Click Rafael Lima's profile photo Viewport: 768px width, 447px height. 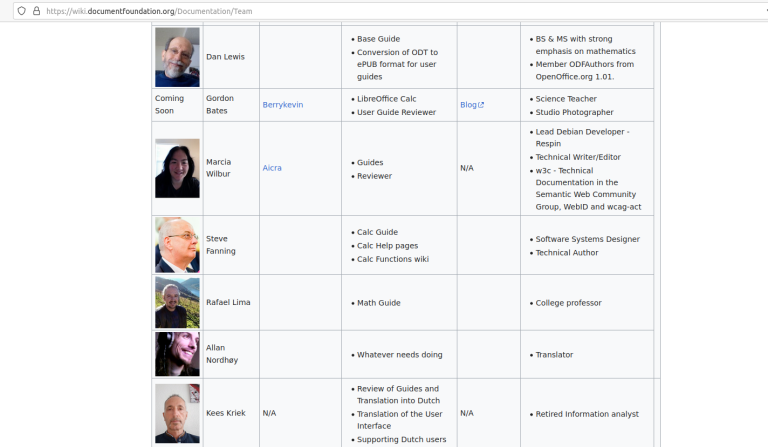pyautogui.click(x=177, y=303)
